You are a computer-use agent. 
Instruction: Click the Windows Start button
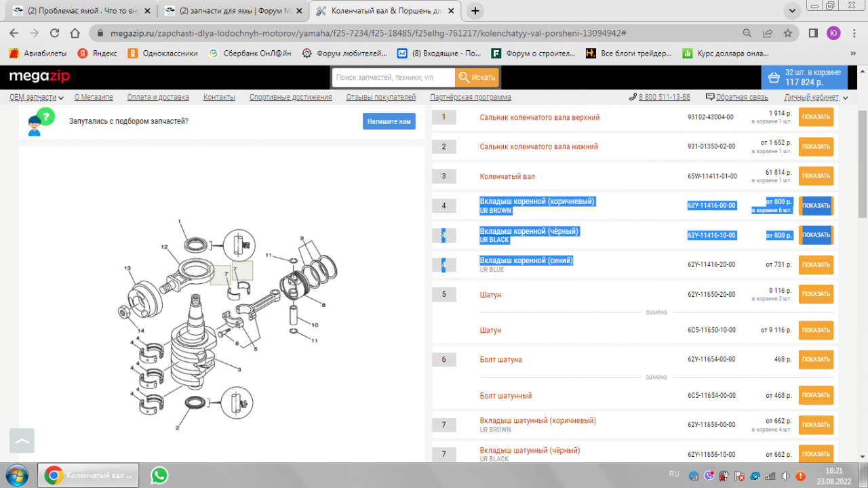pyautogui.click(x=16, y=475)
